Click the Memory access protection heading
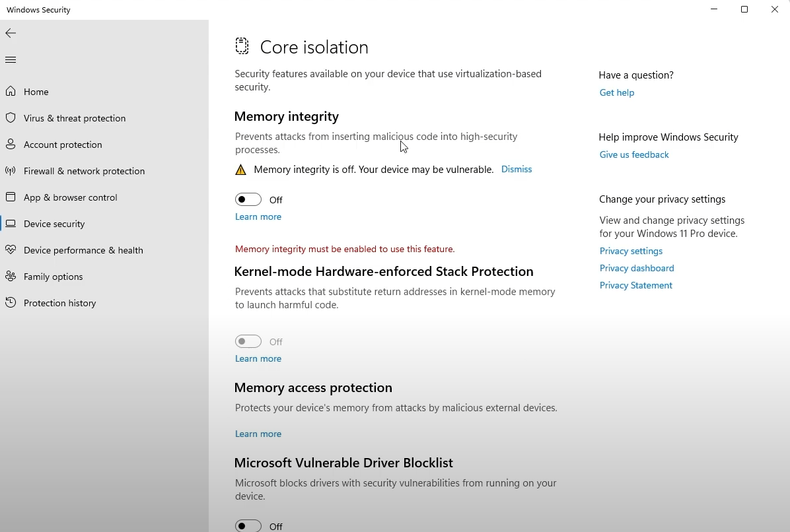The image size is (790, 532). pos(313,387)
